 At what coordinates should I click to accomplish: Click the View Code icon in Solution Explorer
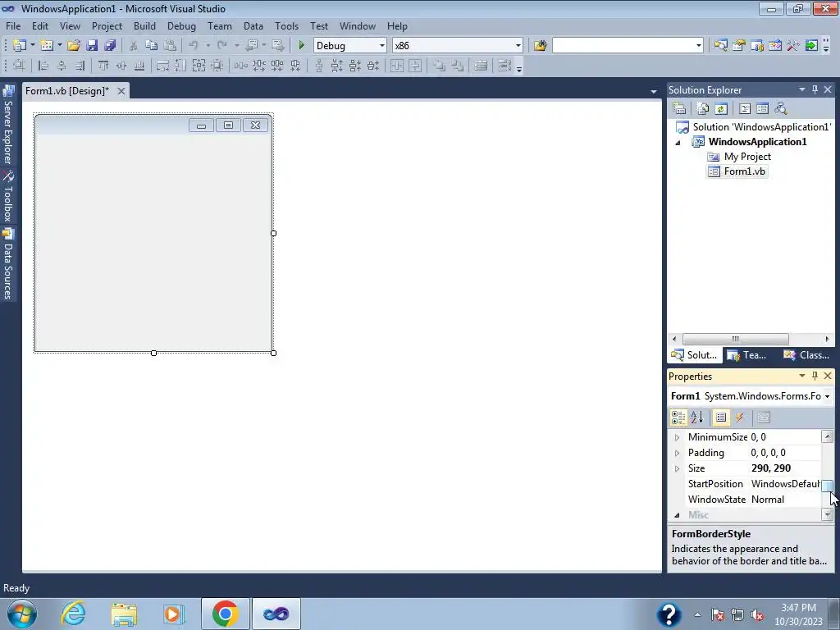(x=745, y=109)
